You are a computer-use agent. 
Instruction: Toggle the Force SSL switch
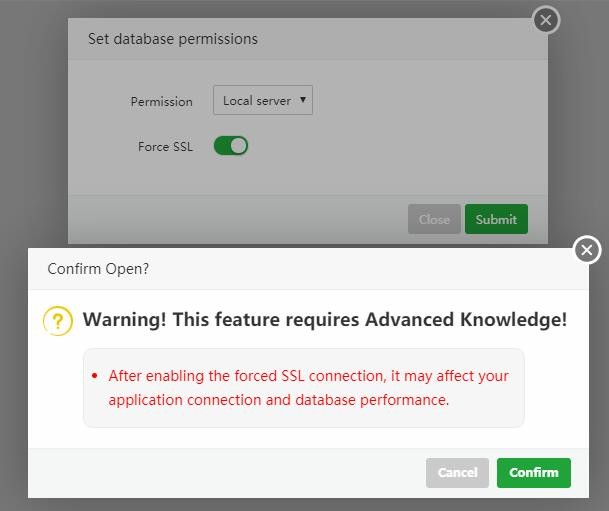click(231, 146)
